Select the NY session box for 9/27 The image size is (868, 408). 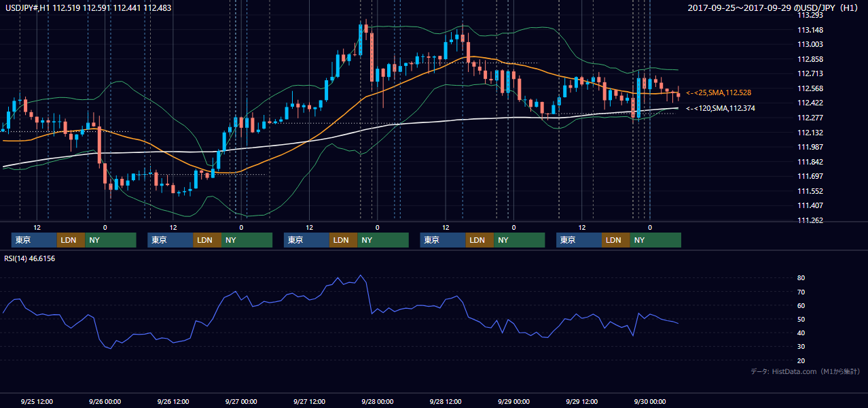(x=383, y=240)
